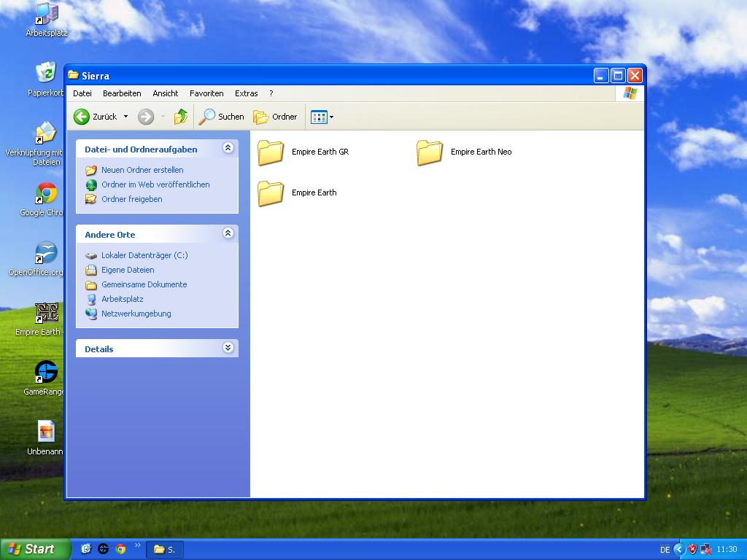Viewport: 747px width, 560px height.
Task: Click Neuen Ordner erstellen link
Action: click(142, 170)
